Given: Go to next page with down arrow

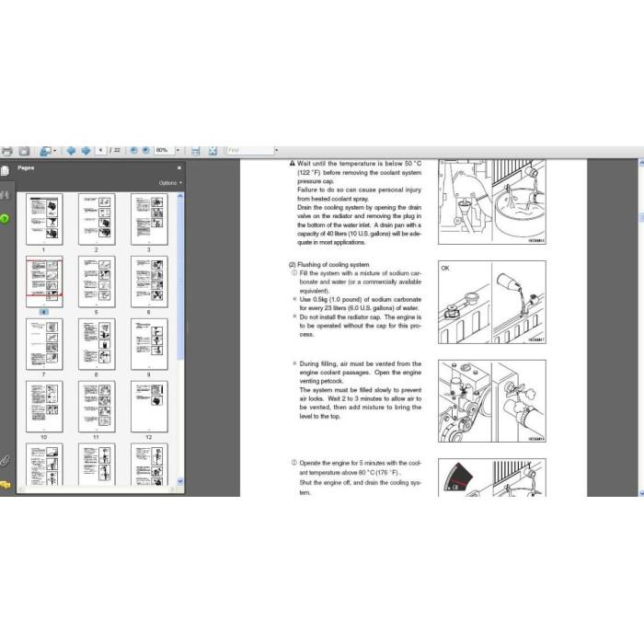Looking at the screenshot, I should click(x=86, y=151).
